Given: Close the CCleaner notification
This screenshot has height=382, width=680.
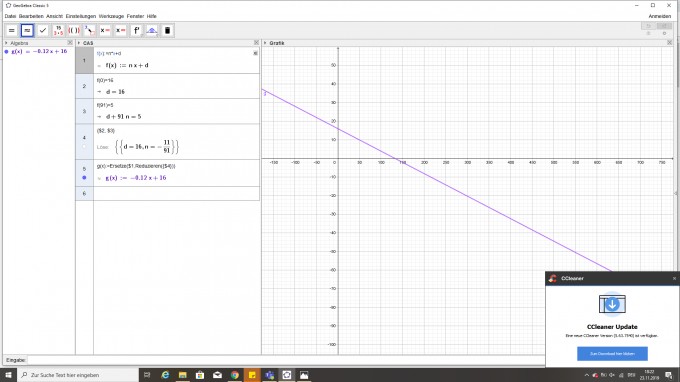Looking at the screenshot, I should pos(674,278).
